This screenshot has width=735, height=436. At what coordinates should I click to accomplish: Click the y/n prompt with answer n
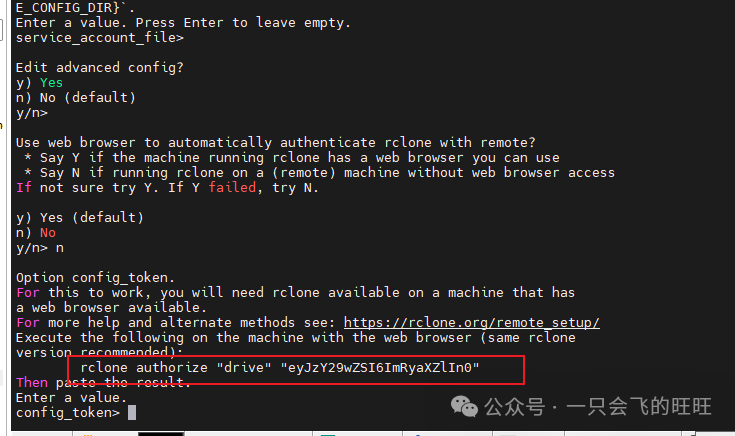pyautogui.click(x=40, y=248)
